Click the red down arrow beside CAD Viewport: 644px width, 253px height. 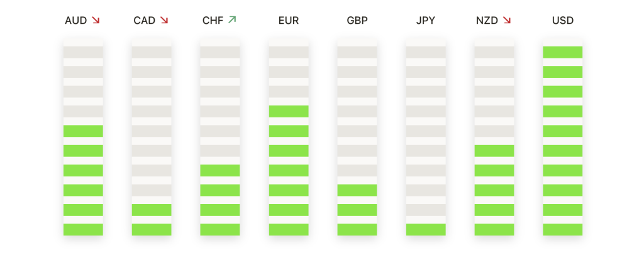164,20
